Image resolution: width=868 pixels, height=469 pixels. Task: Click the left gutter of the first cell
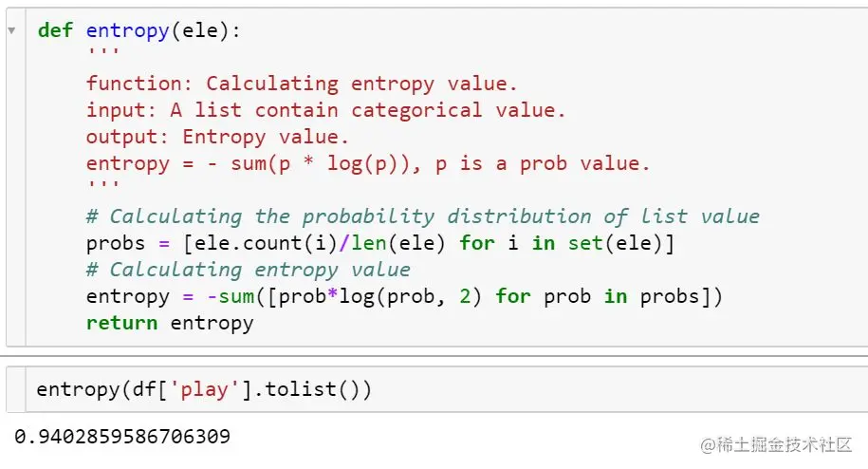(x=16, y=182)
